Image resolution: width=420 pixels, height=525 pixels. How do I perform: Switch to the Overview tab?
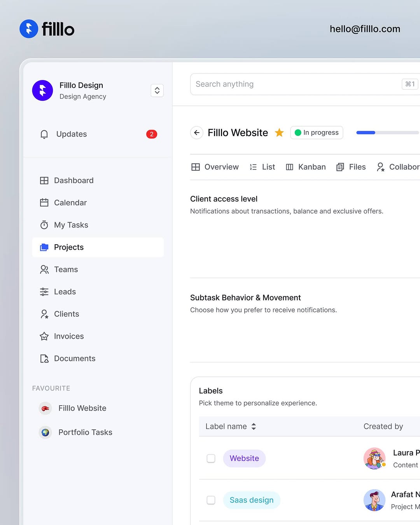pyautogui.click(x=215, y=167)
